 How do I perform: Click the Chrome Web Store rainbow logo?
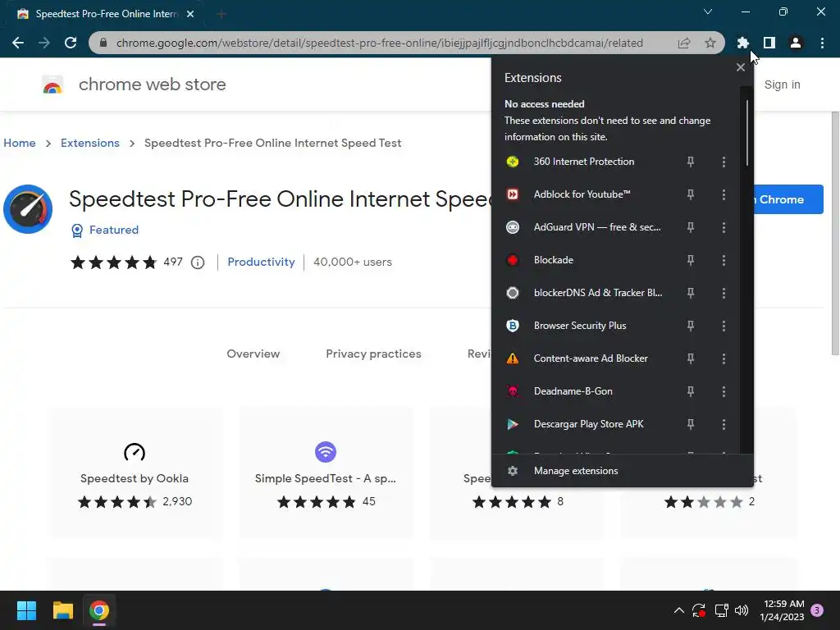tap(52, 84)
